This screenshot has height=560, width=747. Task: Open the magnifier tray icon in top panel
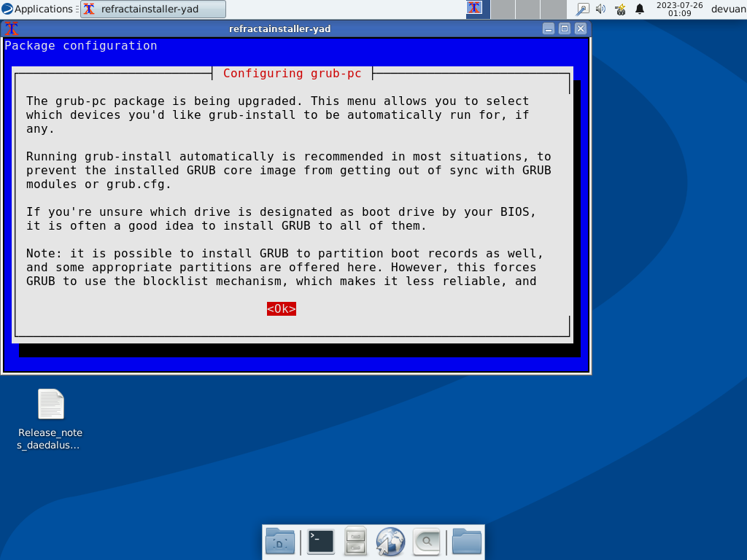pyautogui.click(x=582, y=9)
